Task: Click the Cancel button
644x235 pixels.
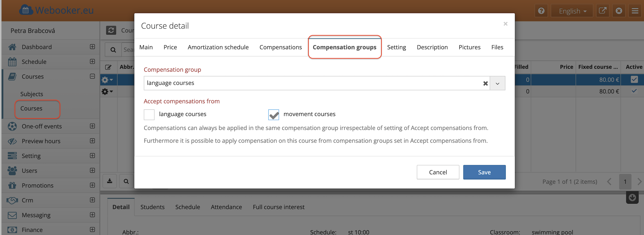Action: (x=438, y=172)
